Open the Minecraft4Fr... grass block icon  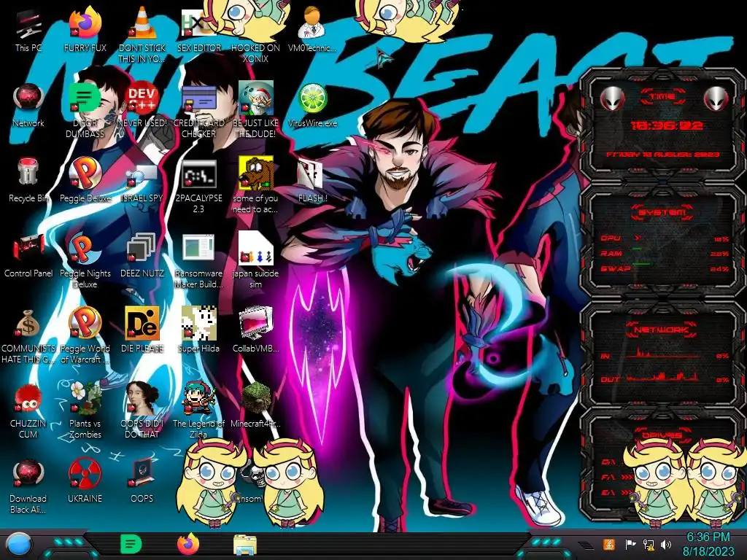255,405
